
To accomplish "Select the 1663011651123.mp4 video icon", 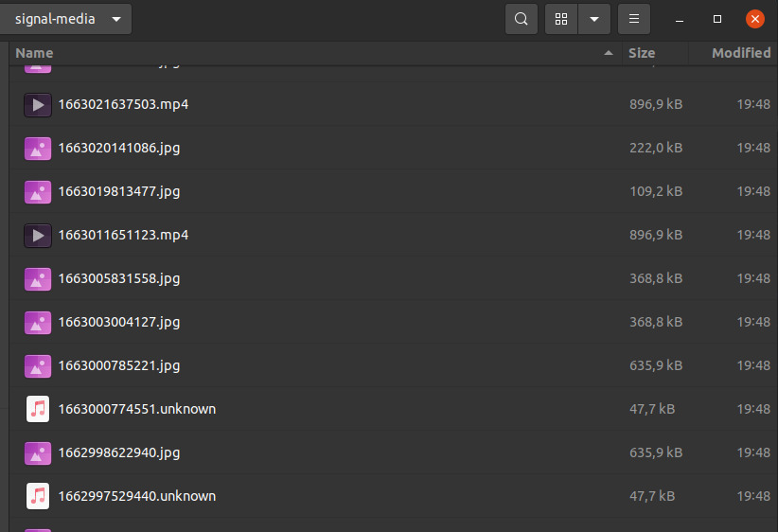I will click(37, 235).
